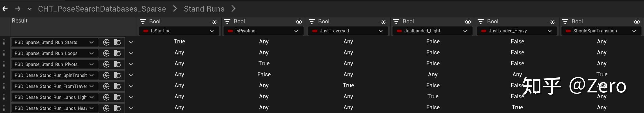Browse to PSD_Sparse_Stand_Run_Loops asset in content browser
The height and width of the screenshot is (113, 644).
[x=117, y=54]
